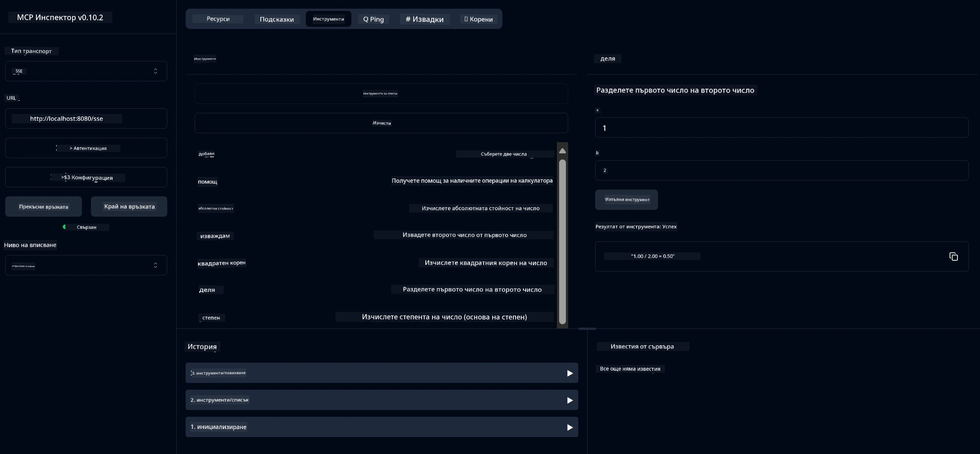Select the добави tool row
Image resolution: width=980 pixels, height=454 pixels.
pos(375,154)
